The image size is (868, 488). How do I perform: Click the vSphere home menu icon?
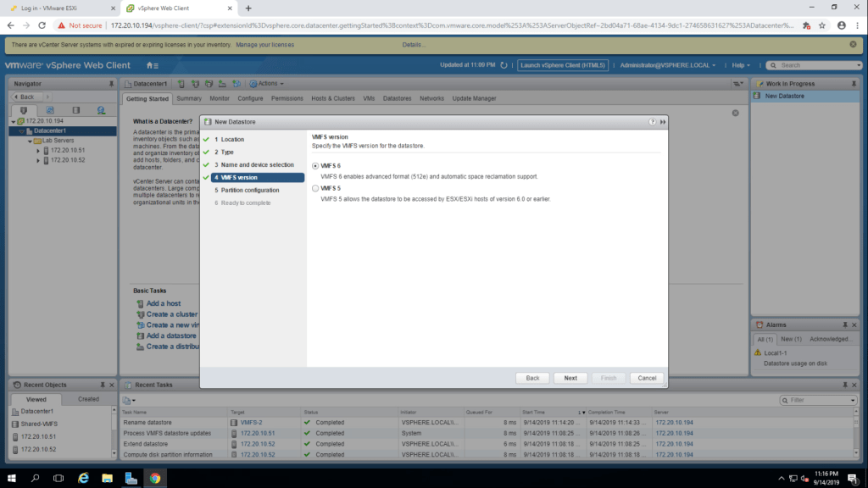(x=152, y=65)
